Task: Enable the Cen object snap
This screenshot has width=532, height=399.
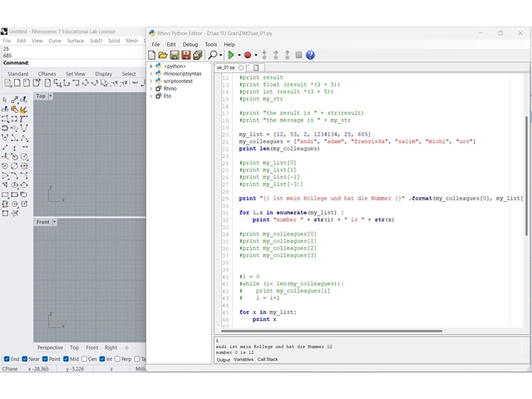Action: pyautogui.click(x=85, y=359)
